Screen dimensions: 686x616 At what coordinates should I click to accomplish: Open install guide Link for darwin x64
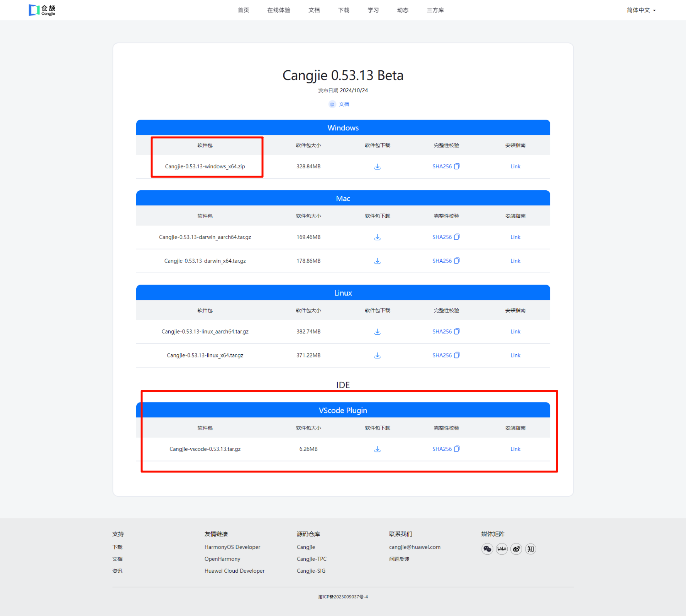515,261
